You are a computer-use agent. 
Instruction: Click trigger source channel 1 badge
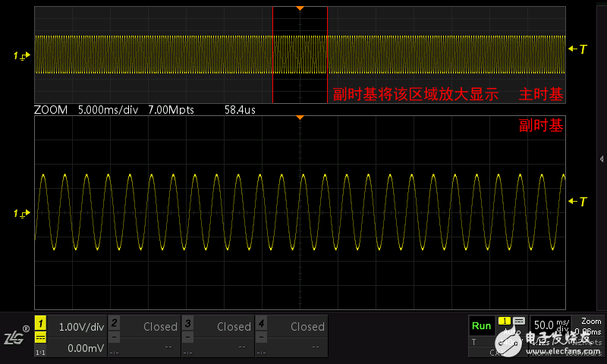click(x=505, y=321)
